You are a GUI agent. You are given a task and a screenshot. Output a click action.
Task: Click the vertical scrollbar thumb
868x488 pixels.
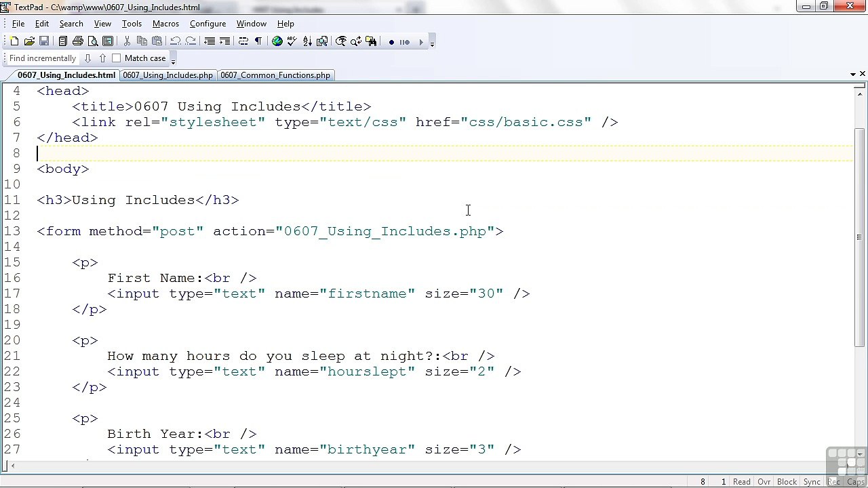pyautogui.click(x=860, y=237)
